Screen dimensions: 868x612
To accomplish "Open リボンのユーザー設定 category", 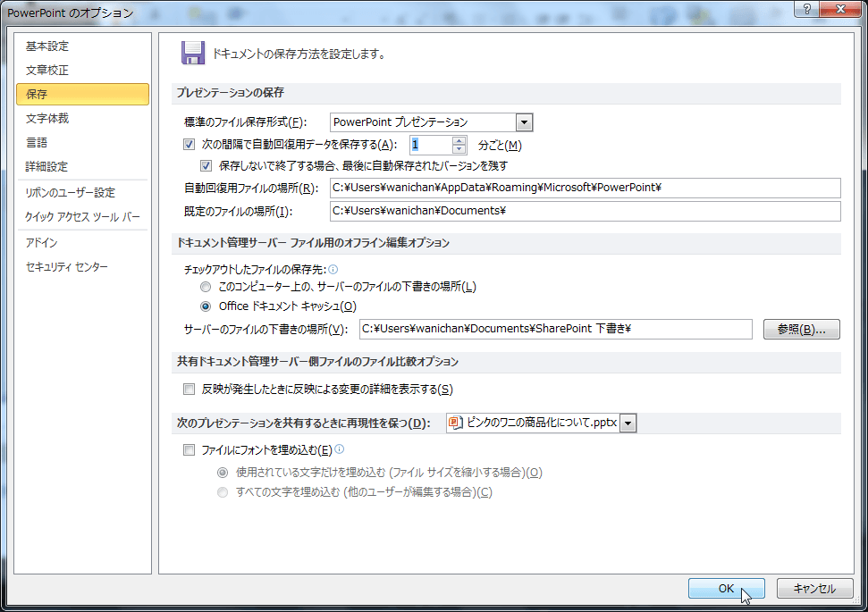I will tap(82, 193).
